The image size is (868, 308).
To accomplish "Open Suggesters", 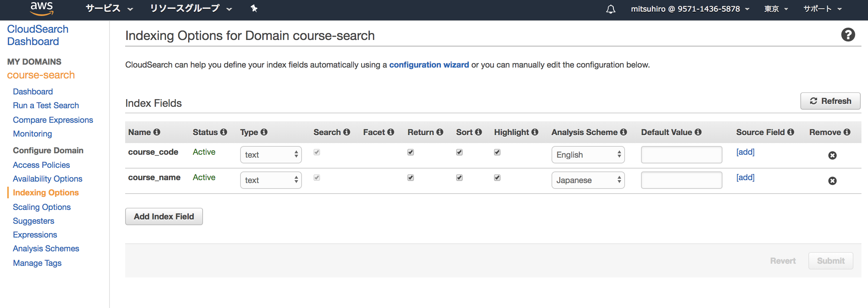I will [33, 221].
